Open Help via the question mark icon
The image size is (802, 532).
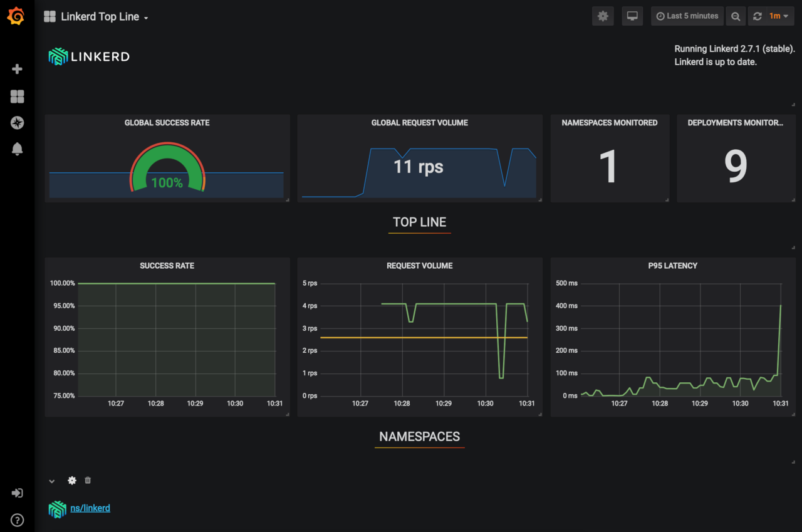[16, 520]
